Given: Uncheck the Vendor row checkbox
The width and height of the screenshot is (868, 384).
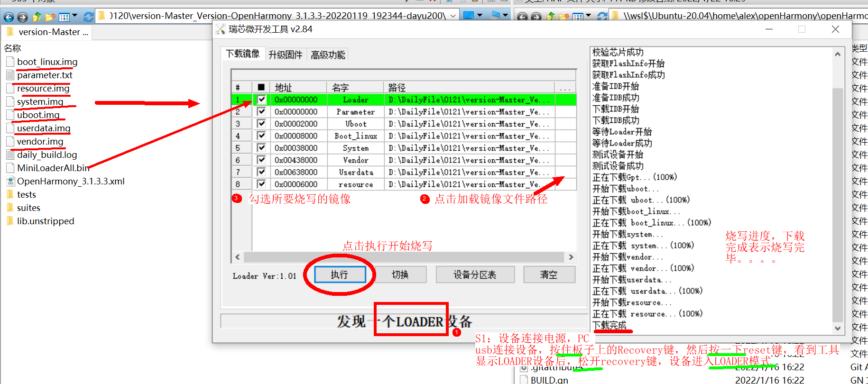Looking at the screenshot, I should 261,160.
